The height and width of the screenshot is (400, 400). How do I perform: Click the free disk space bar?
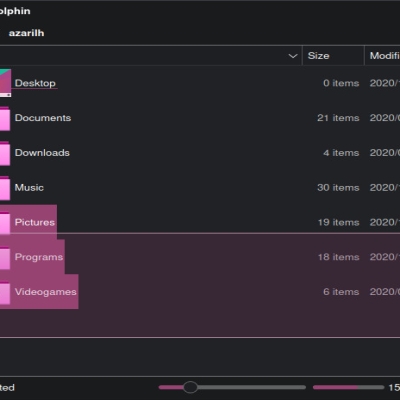coord(348,387)
